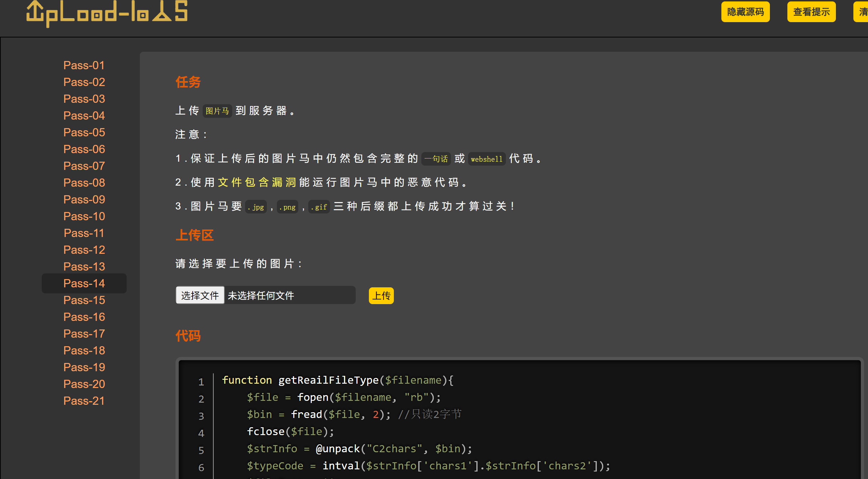
Task: Switch to the Pass-15 level
Action: point(84,300)
